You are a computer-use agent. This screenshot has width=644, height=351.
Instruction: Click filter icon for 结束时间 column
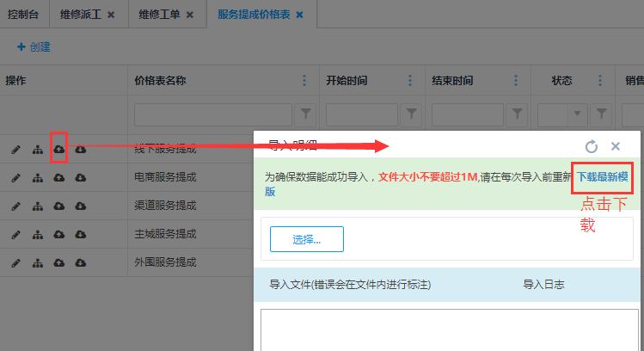(x=517, y=114)
